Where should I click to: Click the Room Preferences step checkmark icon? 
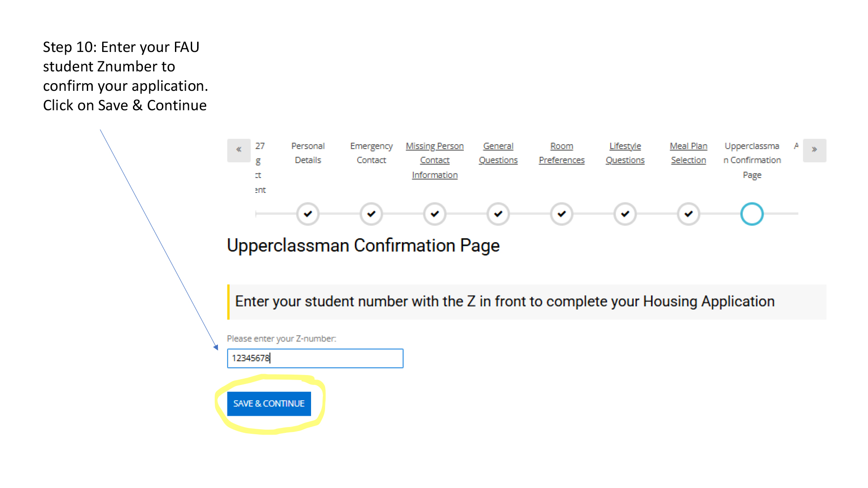pos(561,214)
